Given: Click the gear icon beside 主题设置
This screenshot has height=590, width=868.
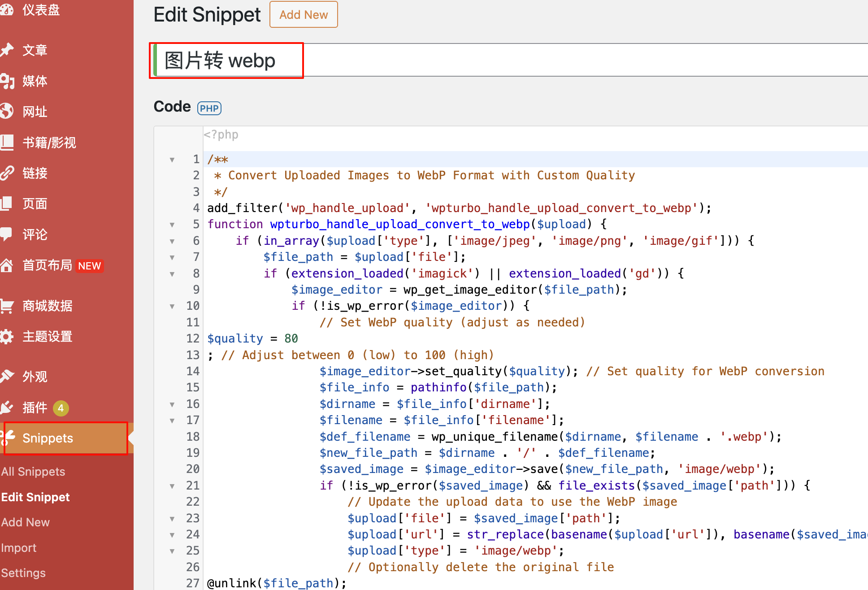Looking at the screenshot, I should point(6,336).
